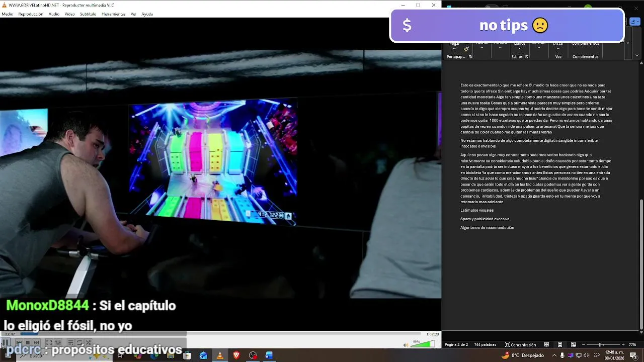Click total duration 1:02:20 in VLC
This screenshot has width=644, height=362.
tap(432, 334)
